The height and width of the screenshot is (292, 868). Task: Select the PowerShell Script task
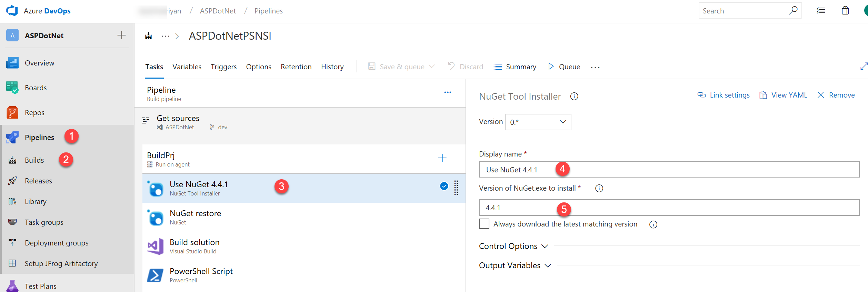(304, 275)
